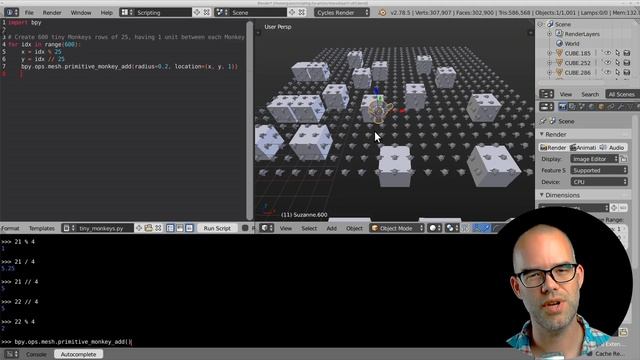The image size is (640, 360).
Task: Select the Render properties tab icon
Action: 562,107
